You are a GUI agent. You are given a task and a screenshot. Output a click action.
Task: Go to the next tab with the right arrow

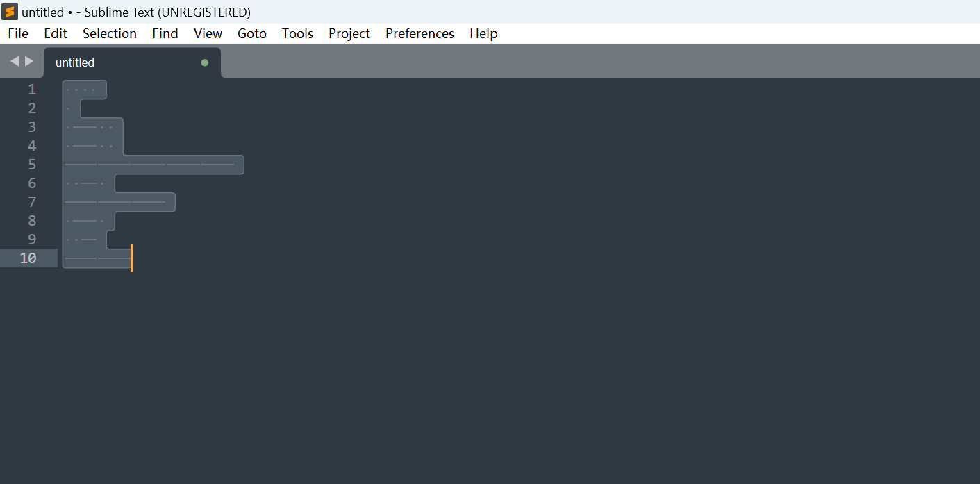coord(29,61)
